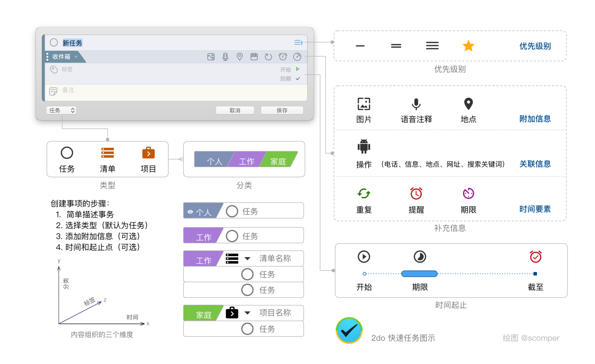595x364 pixels.
Task: Click the picture attachment icon in toolbar
Action: (211, 57)
